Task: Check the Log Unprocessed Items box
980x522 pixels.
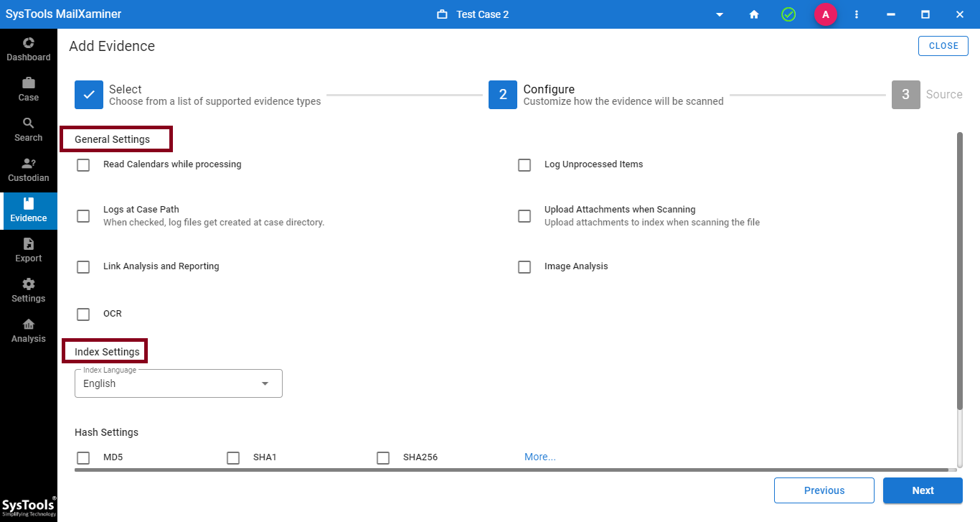Action: coord(524,165)
